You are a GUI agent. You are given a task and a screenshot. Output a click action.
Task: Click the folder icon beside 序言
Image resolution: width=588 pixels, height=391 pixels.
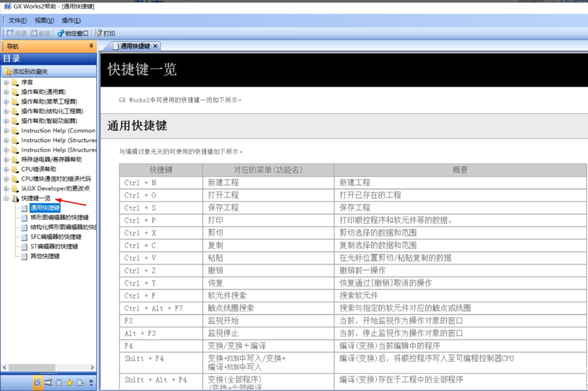tap(15, 82)
